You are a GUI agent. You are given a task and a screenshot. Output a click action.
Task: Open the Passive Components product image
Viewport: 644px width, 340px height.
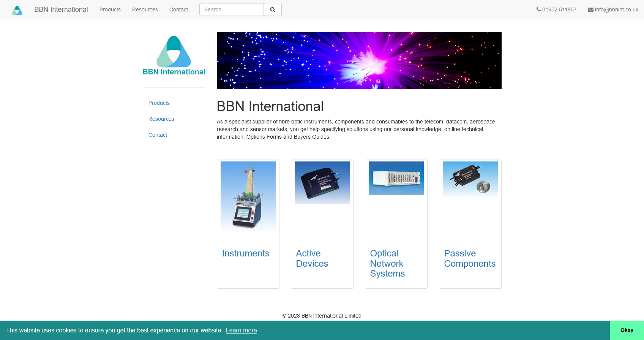tap(470, 180)
